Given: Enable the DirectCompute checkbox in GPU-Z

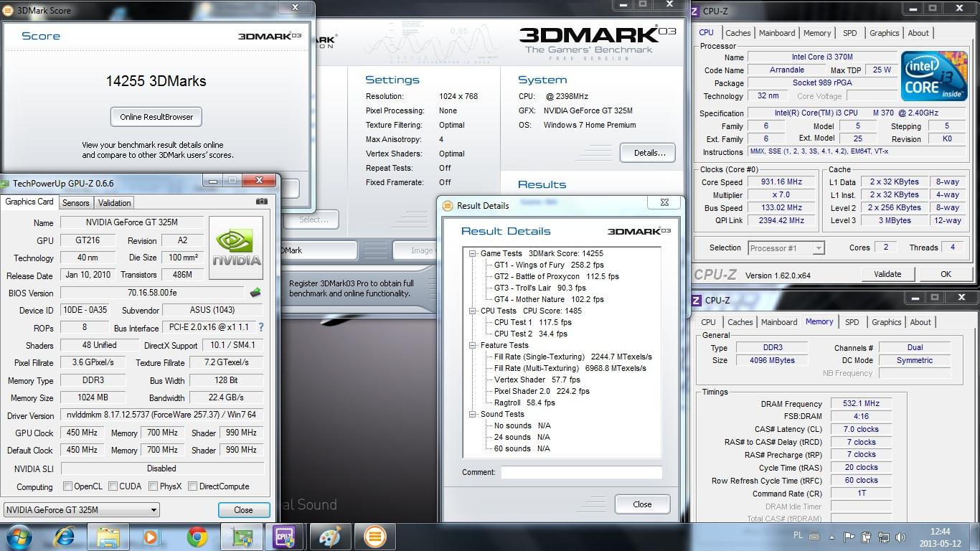Looking at the screenshot, I should coord(192,486).
